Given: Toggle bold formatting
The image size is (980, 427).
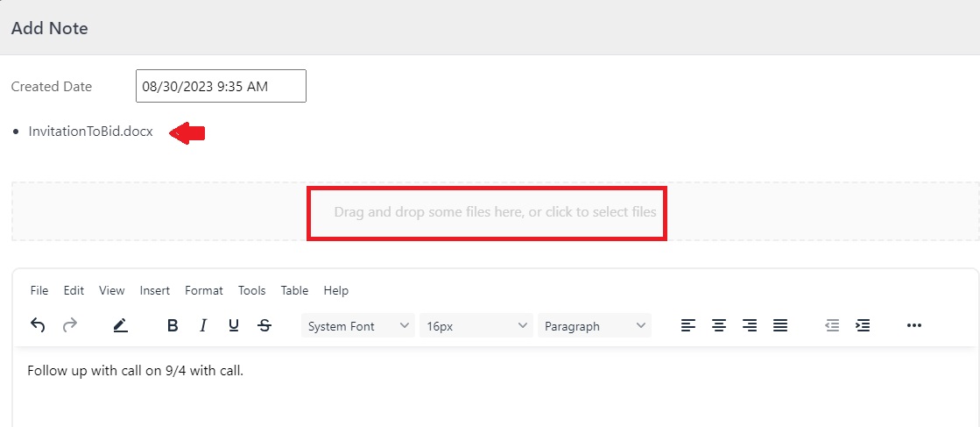Looking at the screenshot, I should [x=173, y=325].
